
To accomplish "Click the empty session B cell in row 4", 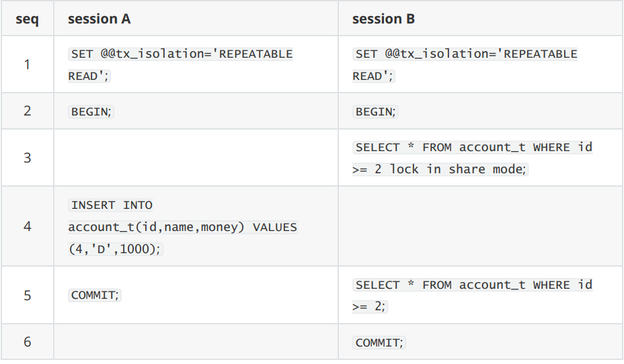I will [x=480, y=226].
